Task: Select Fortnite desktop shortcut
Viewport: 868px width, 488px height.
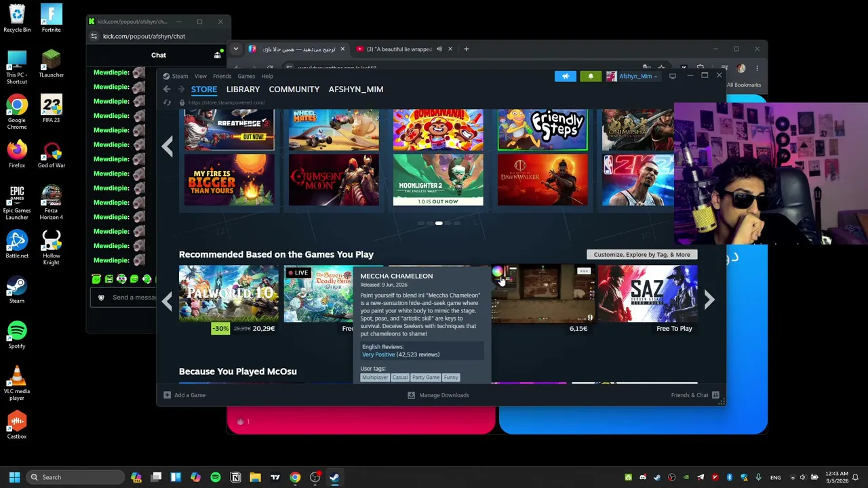Action: [51, 18]
